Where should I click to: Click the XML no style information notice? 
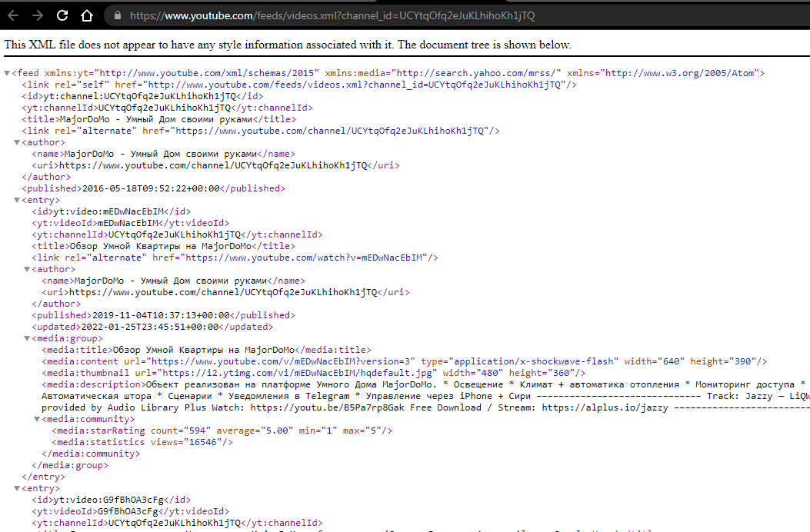(x=288, y=45)
